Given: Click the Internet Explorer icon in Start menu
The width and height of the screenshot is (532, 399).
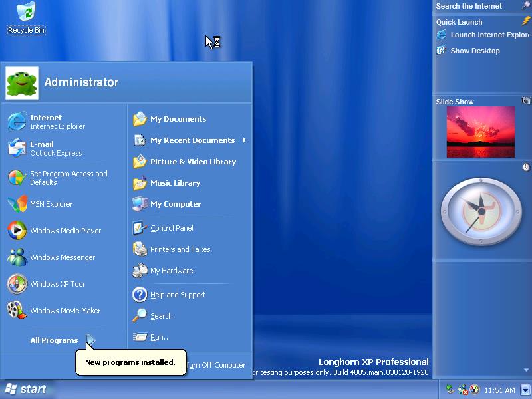Looking at the screenshot, I should [17, 122].
